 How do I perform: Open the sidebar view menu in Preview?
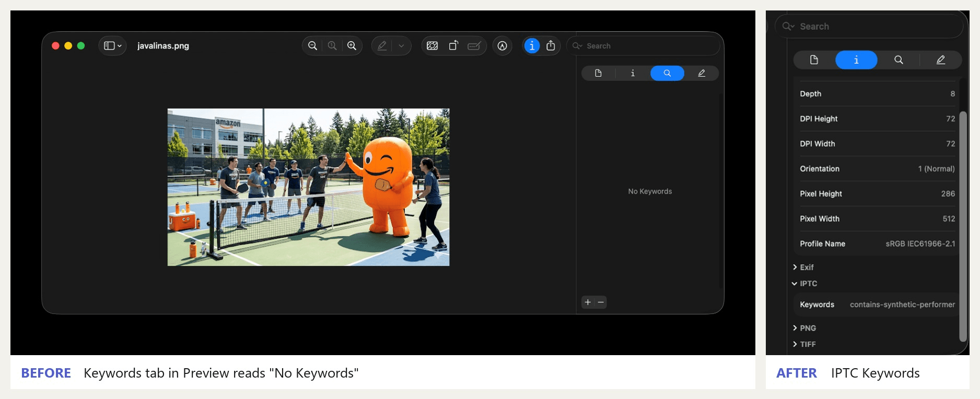(112, 46)
